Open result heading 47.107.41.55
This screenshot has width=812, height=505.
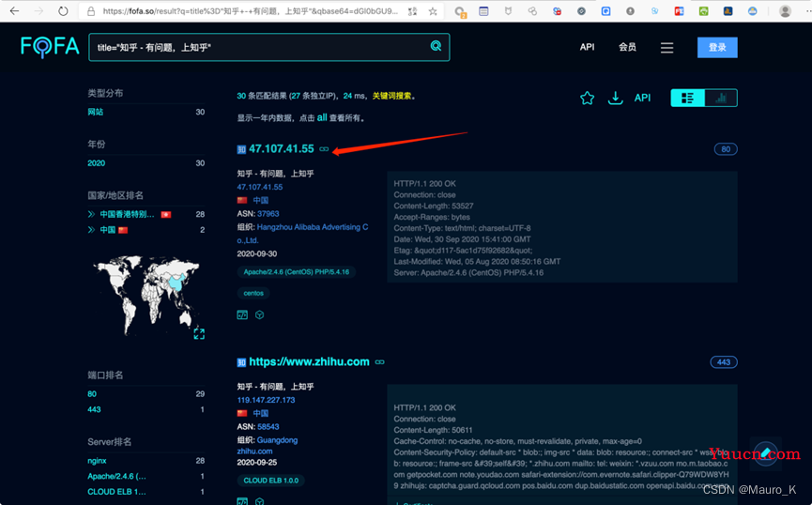(x=282, y=148)
